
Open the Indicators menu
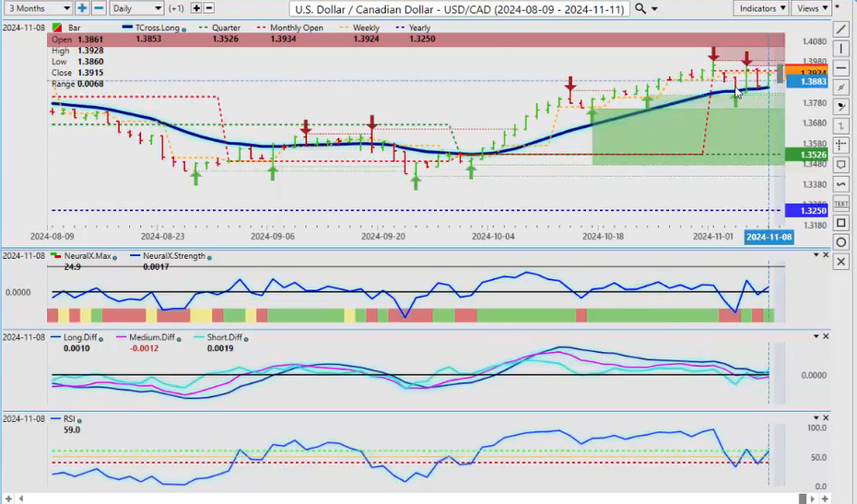(763, 8)
